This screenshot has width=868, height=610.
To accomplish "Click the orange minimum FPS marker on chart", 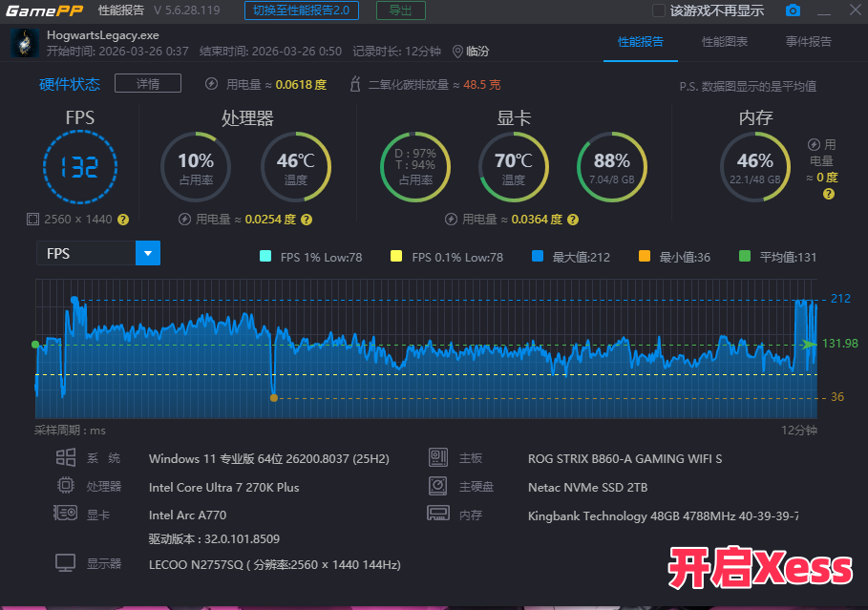I will point(273,397).
